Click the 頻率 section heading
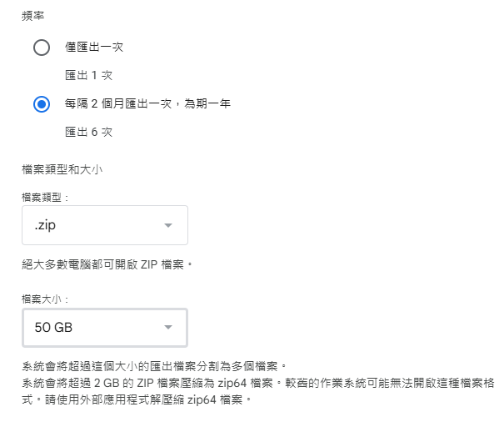This screenshot has height=427, width=504. (x=33, y=16)
